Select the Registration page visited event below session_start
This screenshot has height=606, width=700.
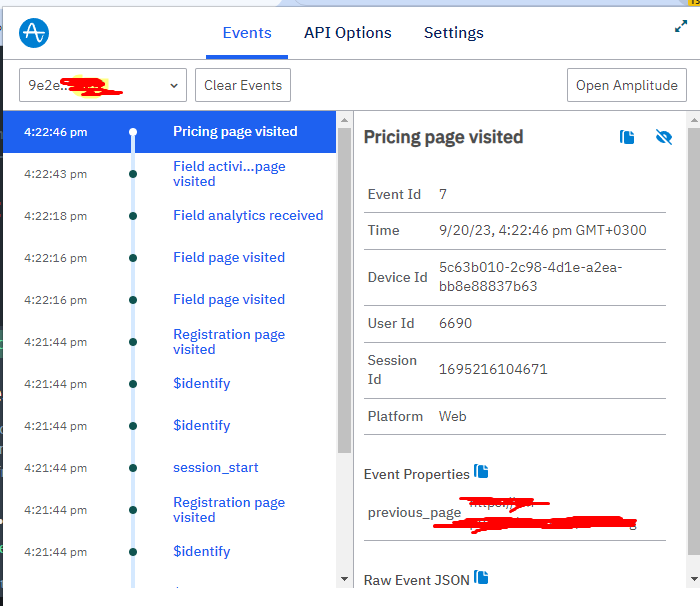tap(169, 510)
